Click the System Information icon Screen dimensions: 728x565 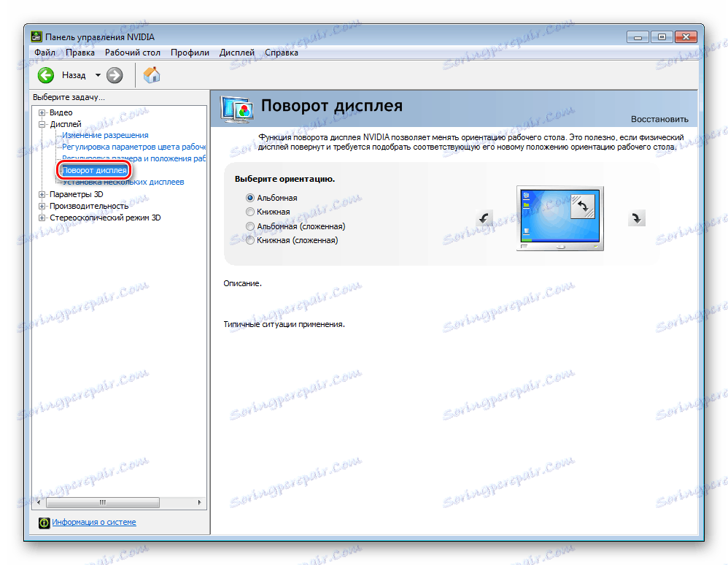[44, 523]
